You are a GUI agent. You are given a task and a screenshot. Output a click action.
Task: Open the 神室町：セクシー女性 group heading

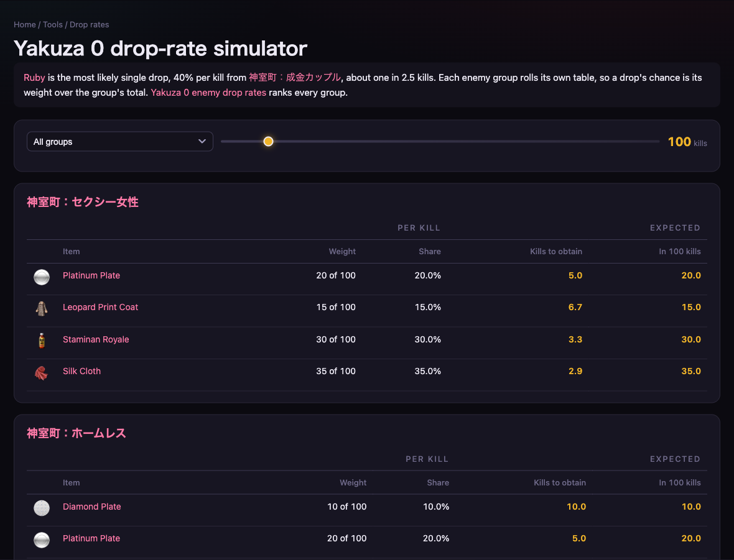tap(82, 202)
